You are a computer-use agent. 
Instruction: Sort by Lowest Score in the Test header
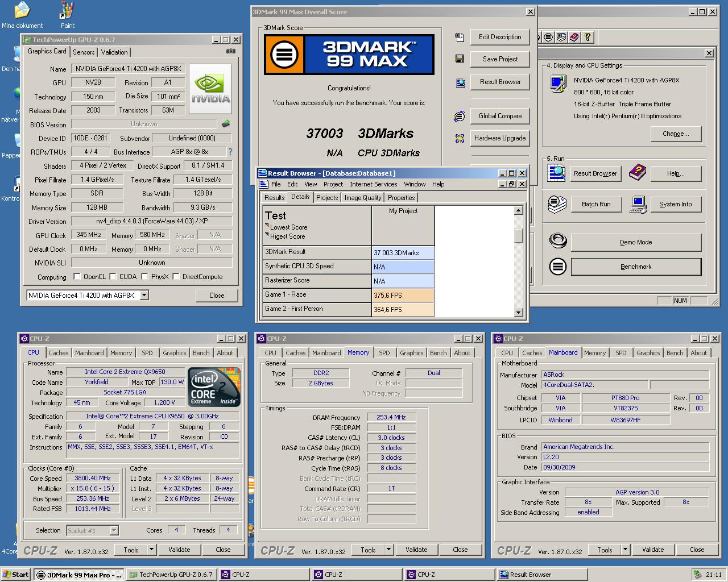click(288, 227)
